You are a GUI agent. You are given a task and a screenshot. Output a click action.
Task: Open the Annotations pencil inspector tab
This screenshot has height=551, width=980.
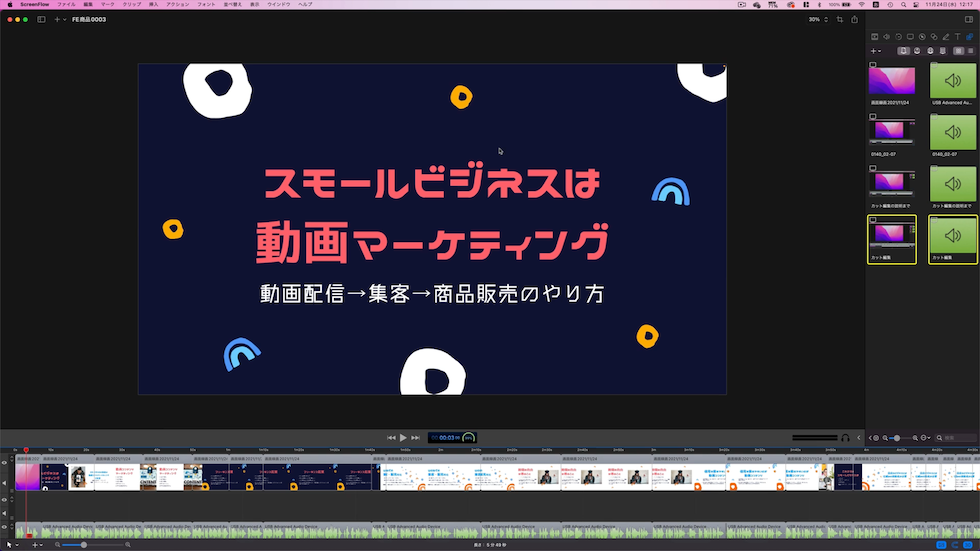tap(946, 37)
